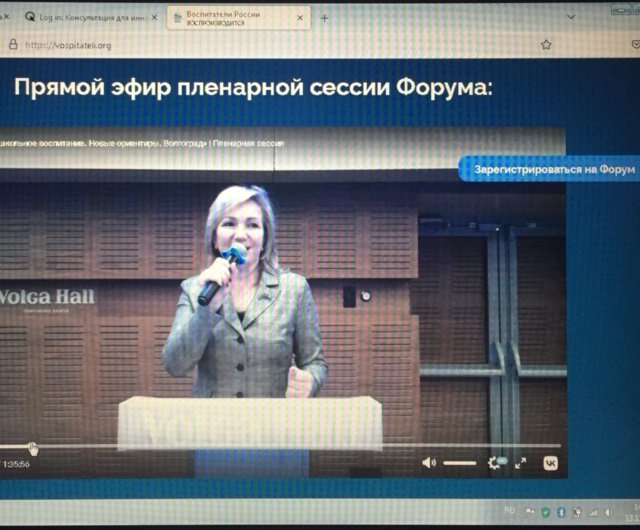Adjust the video player volume slider
Viewport: 640px width, 530px height.
460,463
